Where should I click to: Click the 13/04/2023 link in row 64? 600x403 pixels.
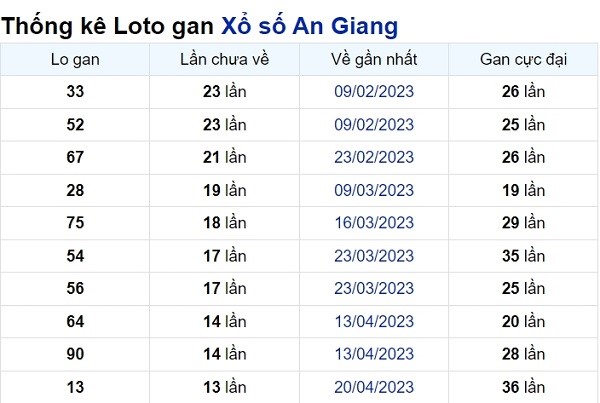pyautogui.click(x=374, y=321)
